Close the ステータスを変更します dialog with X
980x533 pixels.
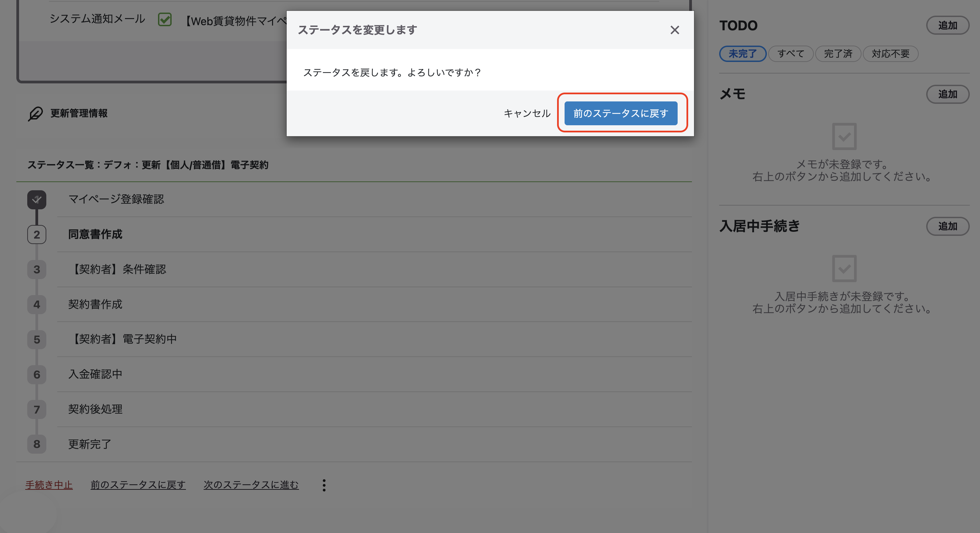(x=675, y=30)
